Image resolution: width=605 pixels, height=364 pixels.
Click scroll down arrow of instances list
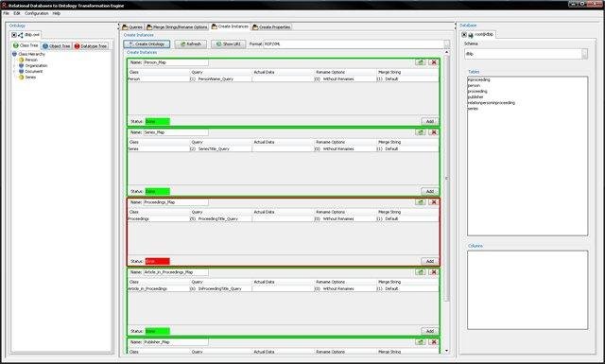tap(447, 351)
